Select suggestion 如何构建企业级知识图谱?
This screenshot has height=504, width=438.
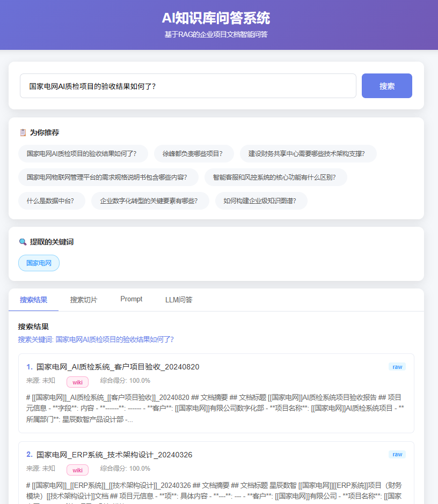pyautogui.click(x=261, y=201)
